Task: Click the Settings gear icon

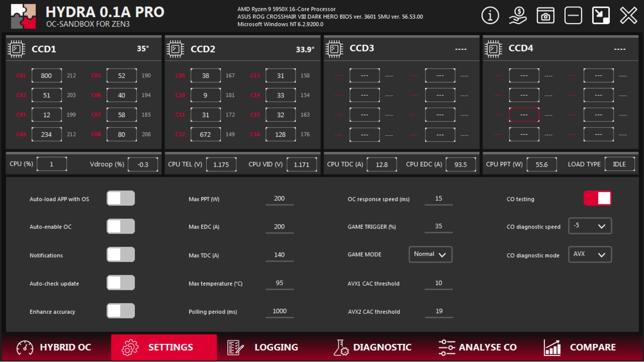Action: [130, 348]
